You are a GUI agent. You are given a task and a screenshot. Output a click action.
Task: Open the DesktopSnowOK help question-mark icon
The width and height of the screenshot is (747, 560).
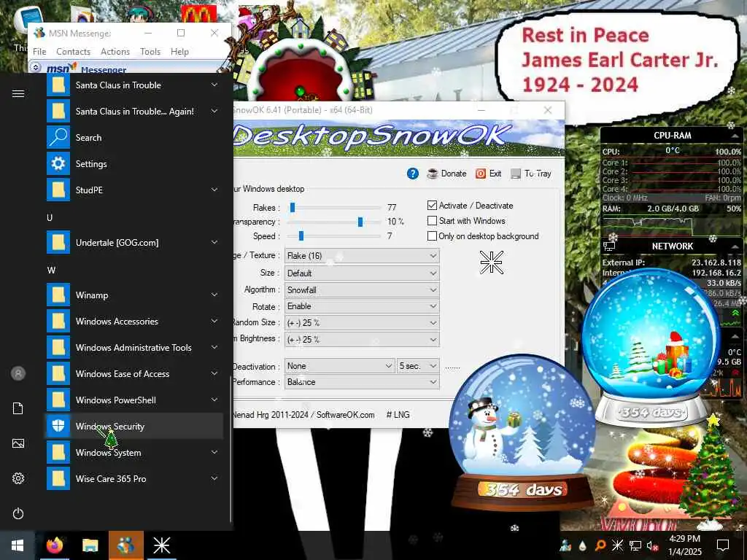pos(413,174)
